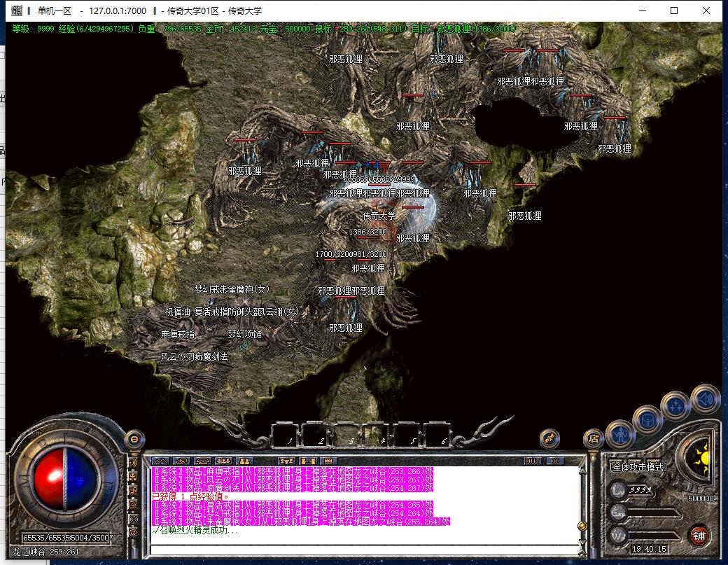Viewport: 728px width, 565px height.
Task: Select quick slot 3
Action: (x=346, y=435)
